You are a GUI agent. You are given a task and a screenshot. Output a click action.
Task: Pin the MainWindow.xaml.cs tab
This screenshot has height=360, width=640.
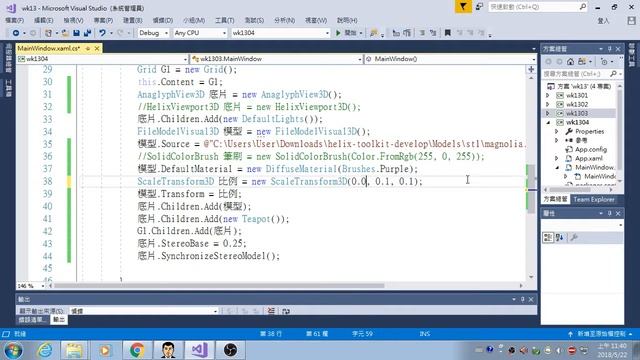click(x=87, y=48)
